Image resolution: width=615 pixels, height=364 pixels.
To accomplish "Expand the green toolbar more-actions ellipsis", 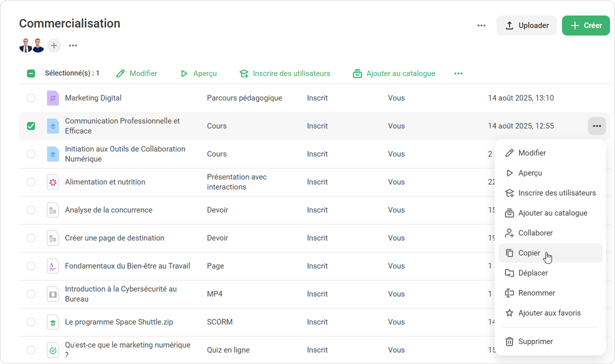I will (x=458, y=73).
